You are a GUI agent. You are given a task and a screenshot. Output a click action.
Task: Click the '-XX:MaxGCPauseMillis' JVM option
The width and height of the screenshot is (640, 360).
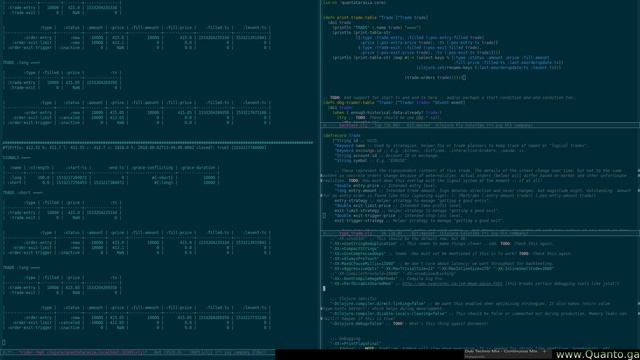363,264
